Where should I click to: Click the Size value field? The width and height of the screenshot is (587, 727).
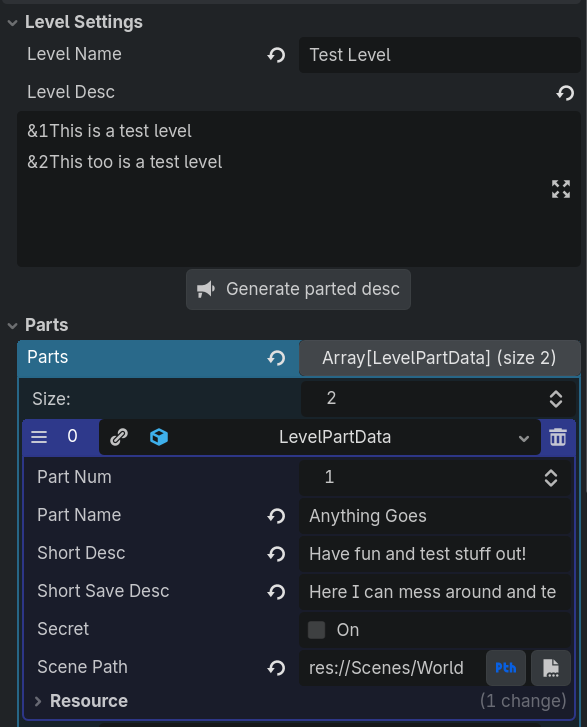(438, 399)
